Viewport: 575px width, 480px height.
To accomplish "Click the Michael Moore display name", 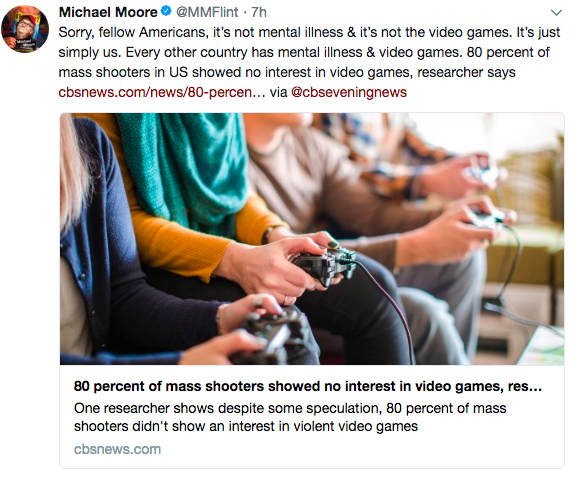I will (108, 12).
